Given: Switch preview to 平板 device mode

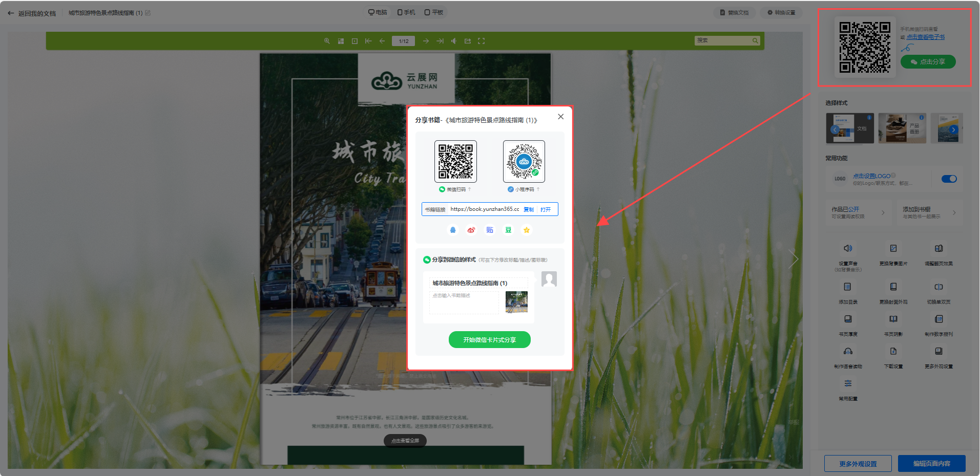Looking at the screenshot, I should point(433,12).
